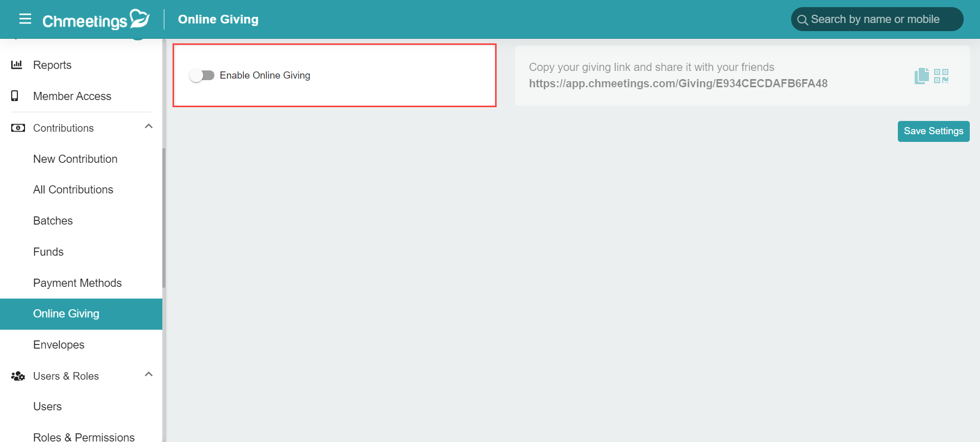This screenshot has width=980, height=442.
Task: Open Envelopes page
Action: tap(81, 345)
